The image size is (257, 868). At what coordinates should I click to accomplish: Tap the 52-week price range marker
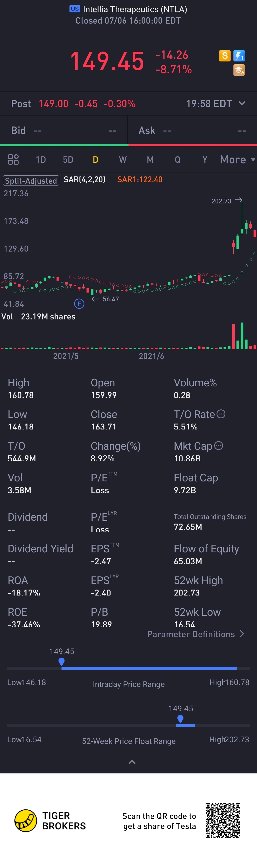point(181,719)
